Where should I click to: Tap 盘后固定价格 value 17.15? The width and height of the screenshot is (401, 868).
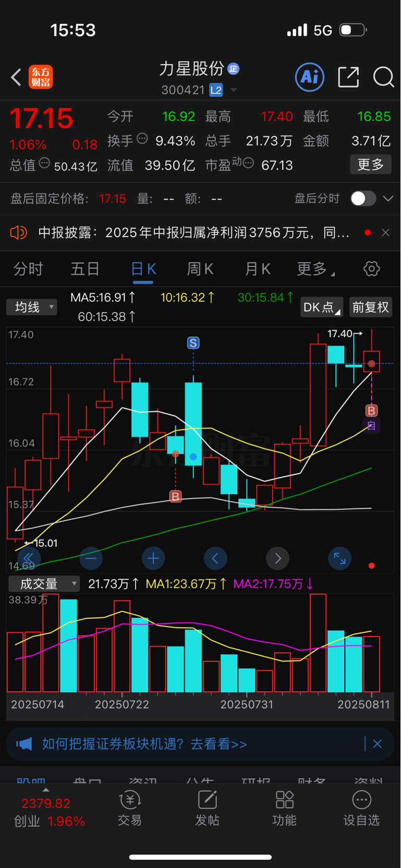coord(113,199)
